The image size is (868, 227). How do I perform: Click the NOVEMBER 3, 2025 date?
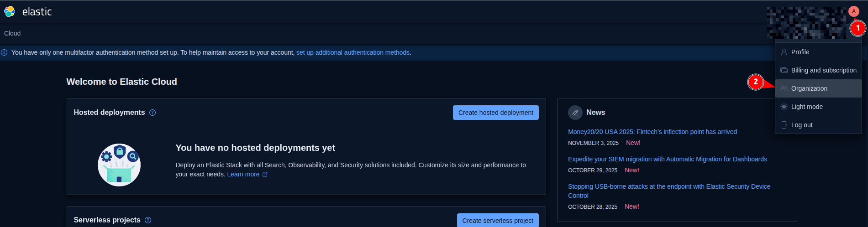click(x=593, y=143)
